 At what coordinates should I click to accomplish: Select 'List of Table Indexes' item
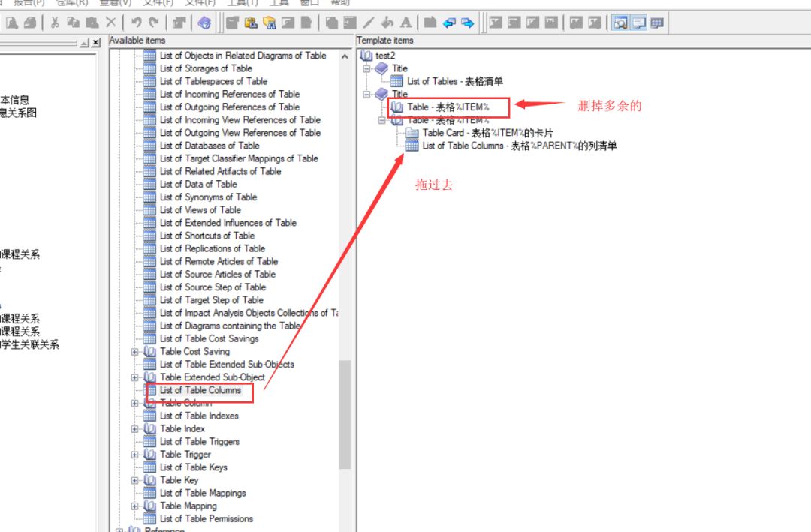(199, 416)
